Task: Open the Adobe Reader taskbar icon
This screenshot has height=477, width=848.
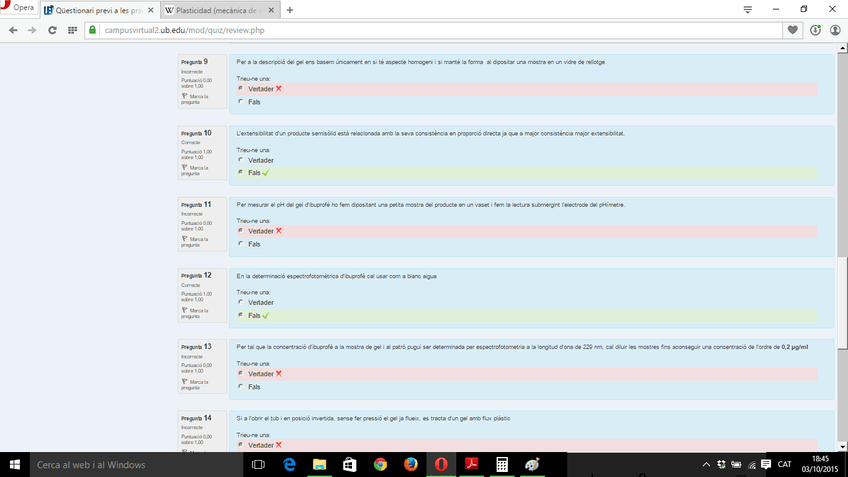Action: click(471, 464)
